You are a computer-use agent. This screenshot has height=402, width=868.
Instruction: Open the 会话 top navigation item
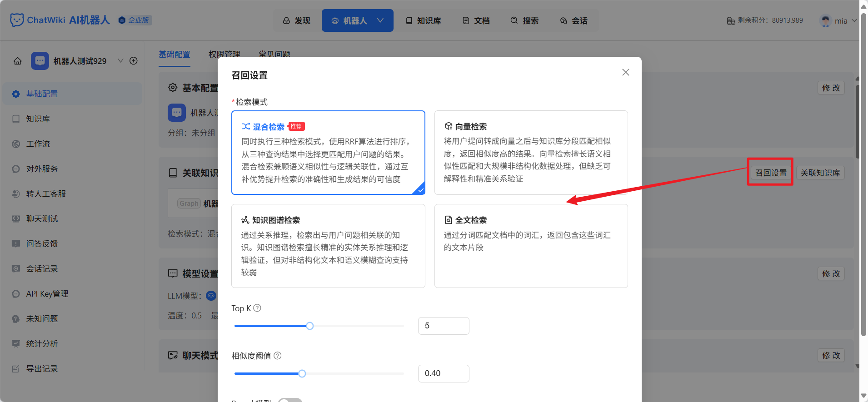[x=574, y=20]
